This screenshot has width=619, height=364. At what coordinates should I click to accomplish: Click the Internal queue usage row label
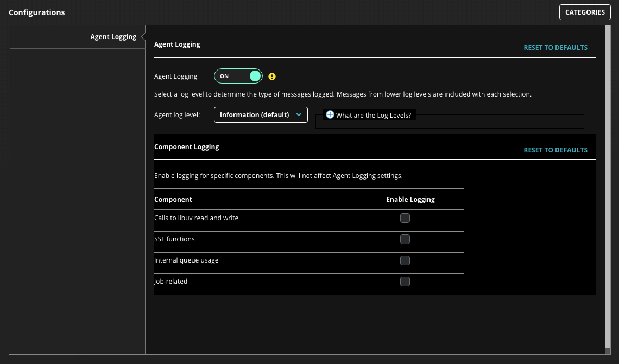point(186,260)
